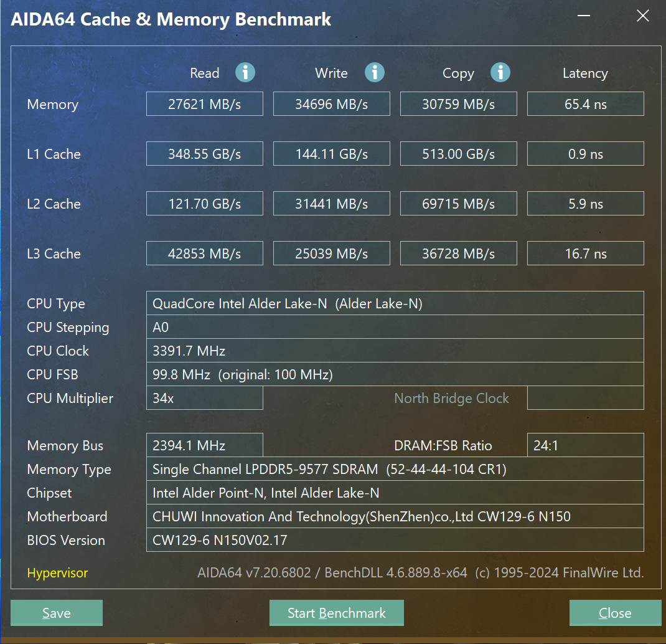Click the CPU Stepping label
This screenshot has width=666, height=644.
(68, 328)
